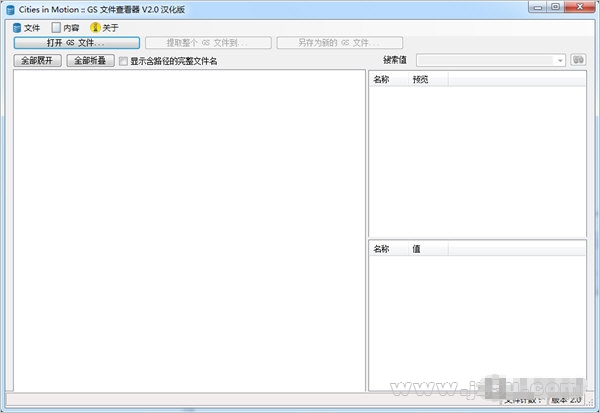Expand all nodes with 全部展开
Viewport: 600px width, 413px height.
click(38, 60)
